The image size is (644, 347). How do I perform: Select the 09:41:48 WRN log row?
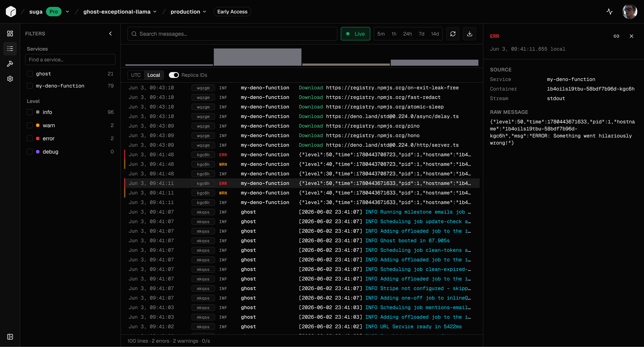[302, 164]
